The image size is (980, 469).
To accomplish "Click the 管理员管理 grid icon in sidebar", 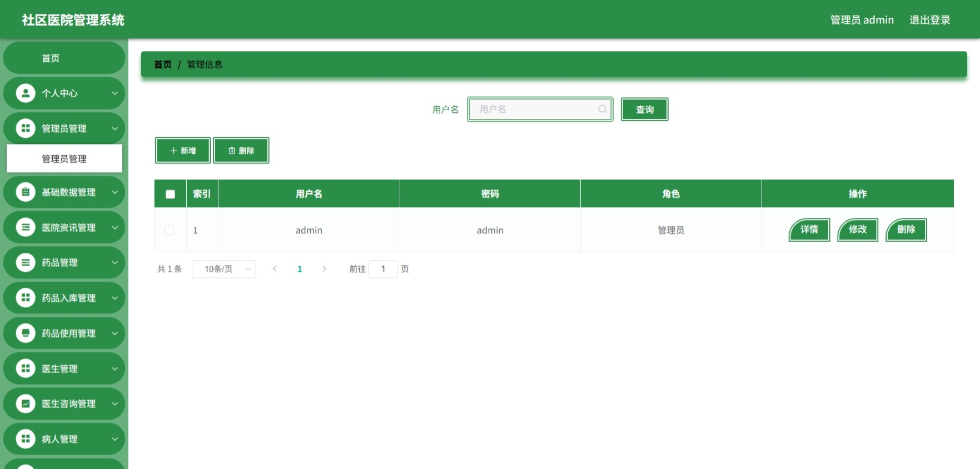I will 26,128.
